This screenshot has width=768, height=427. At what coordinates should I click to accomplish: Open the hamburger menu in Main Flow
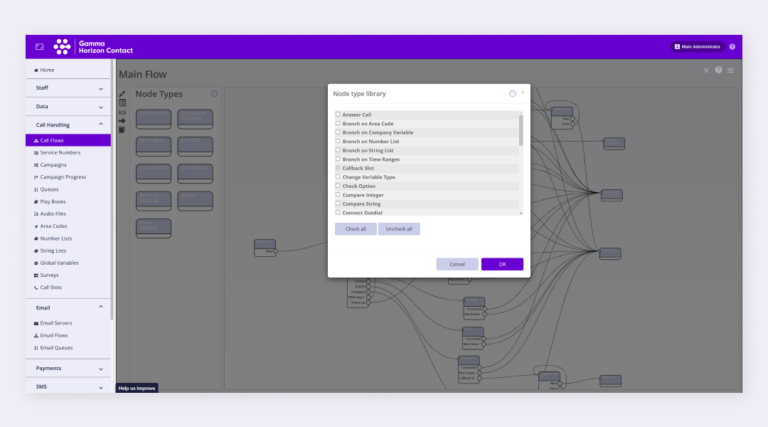point(731,70)
